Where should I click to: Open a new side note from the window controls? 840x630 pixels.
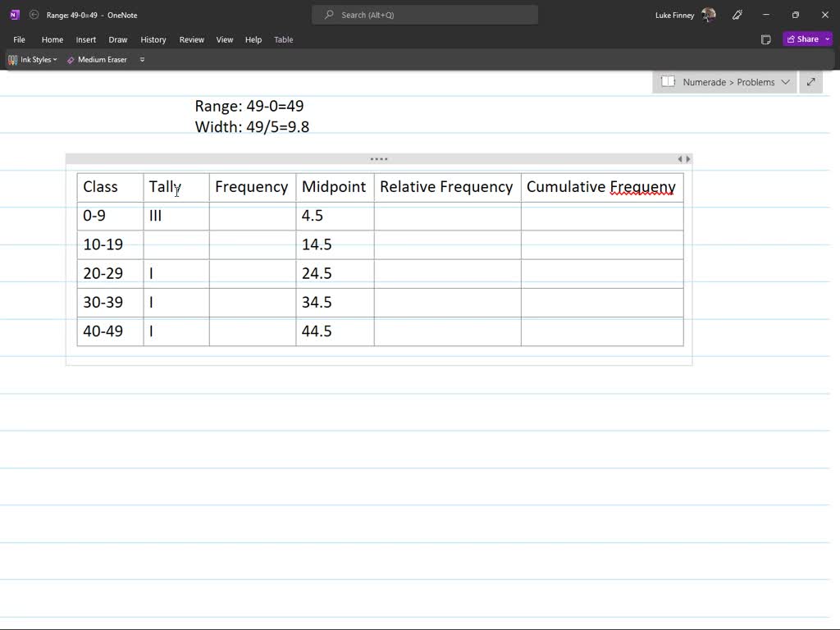click(x=766, y=39)
